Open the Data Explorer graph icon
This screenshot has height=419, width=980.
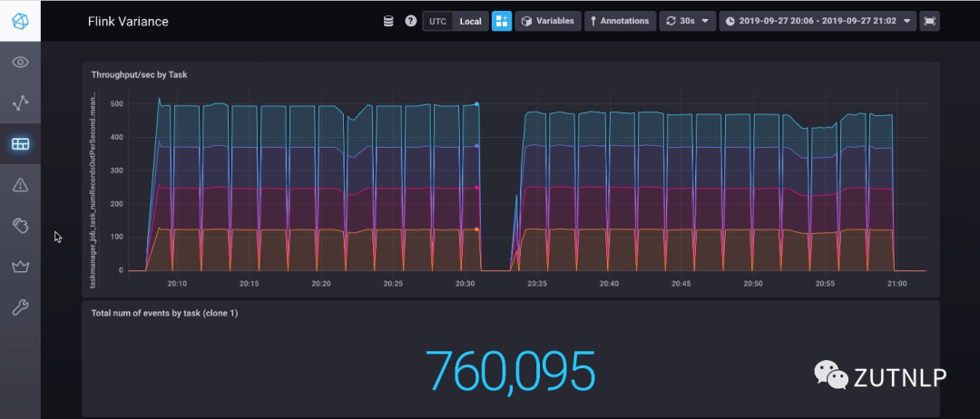20,103
